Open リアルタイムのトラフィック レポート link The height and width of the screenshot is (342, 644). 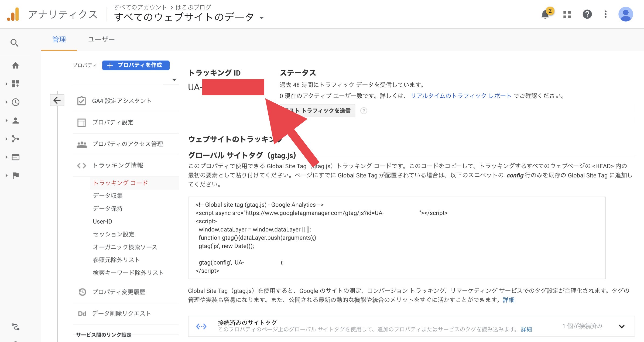[x=461, y=96]
